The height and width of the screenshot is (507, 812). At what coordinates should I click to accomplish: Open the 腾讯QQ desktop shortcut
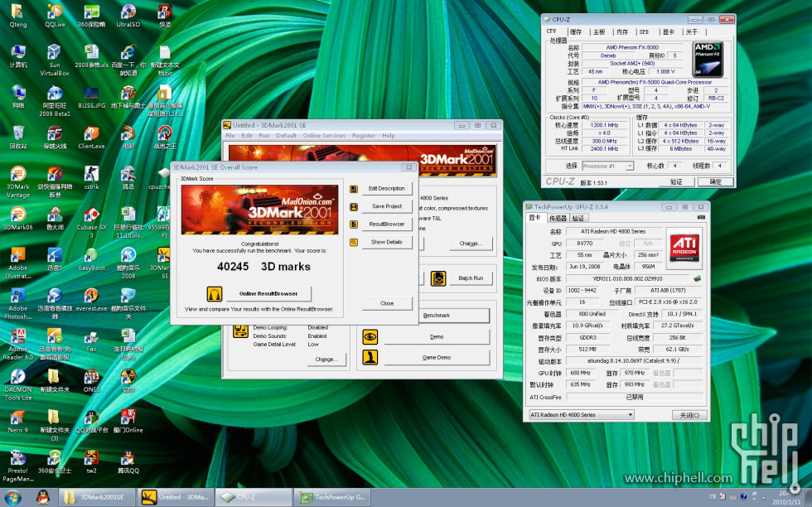click(128, 461)
